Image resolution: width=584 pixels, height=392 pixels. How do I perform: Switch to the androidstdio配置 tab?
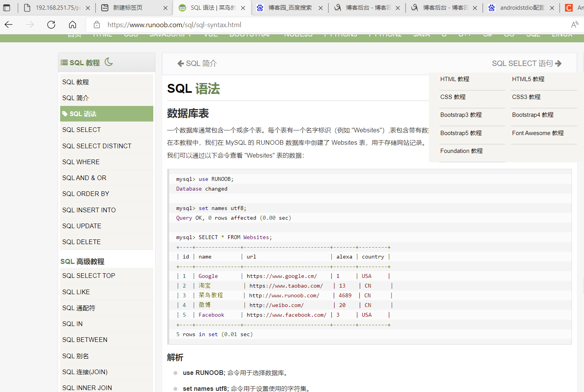pyautogui.click(x=521, y=8)
